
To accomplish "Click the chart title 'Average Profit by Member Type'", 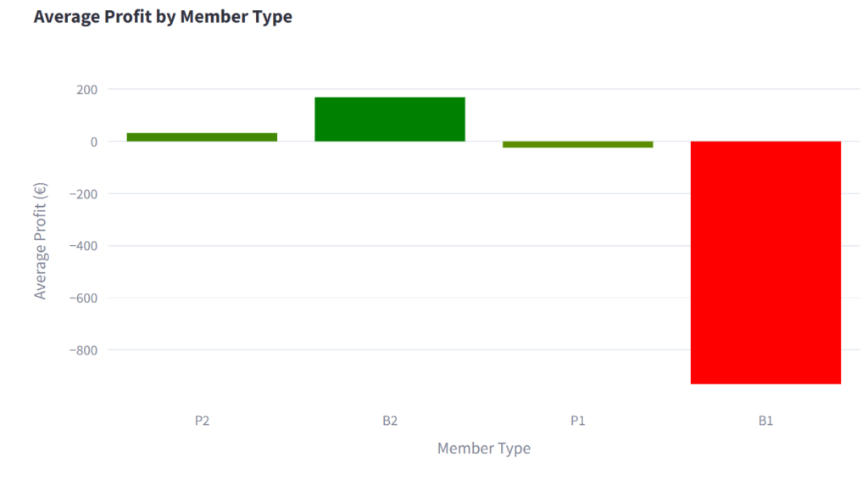I will [163, 17].
